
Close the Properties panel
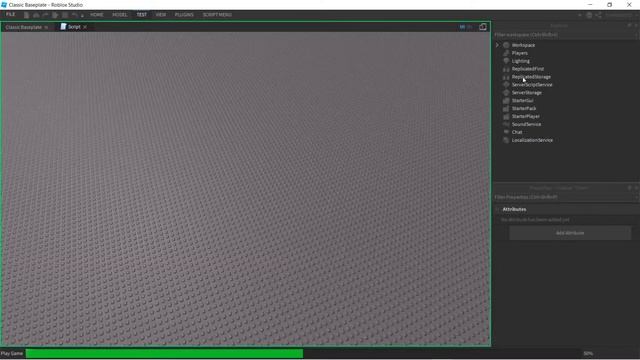(636, 188)
